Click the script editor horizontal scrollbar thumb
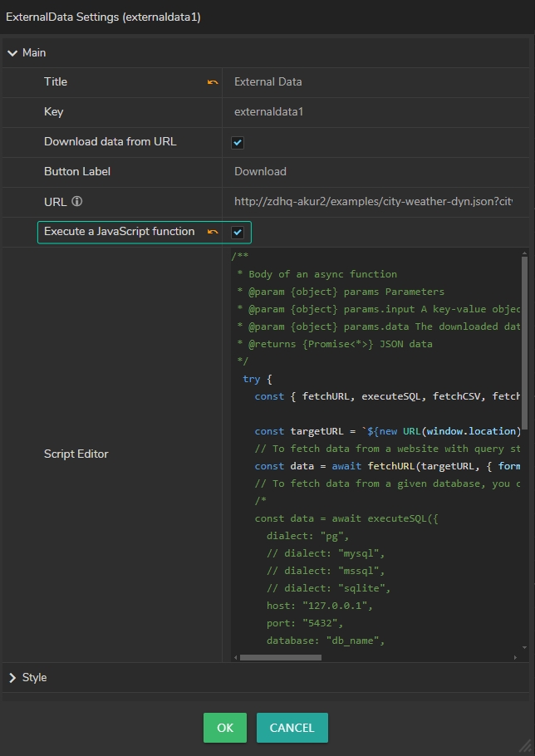This screenshot has width=535, height=756. coord(281,657)
